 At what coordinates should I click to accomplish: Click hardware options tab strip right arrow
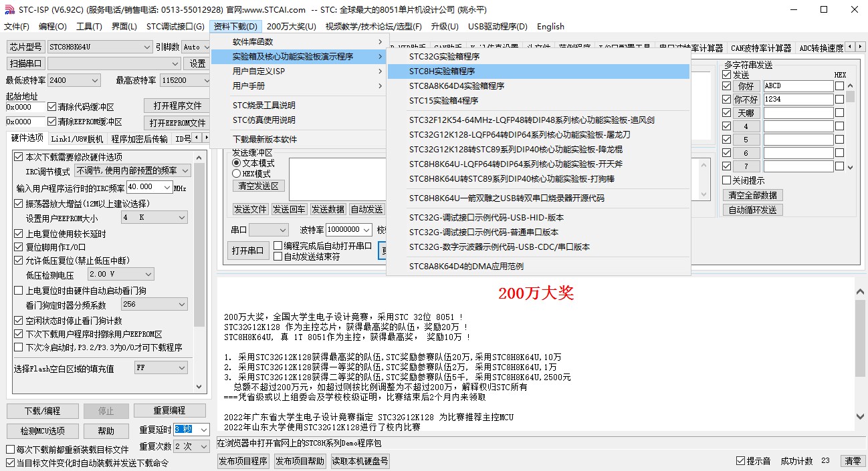pyautogui.click(x=205, y=139)
